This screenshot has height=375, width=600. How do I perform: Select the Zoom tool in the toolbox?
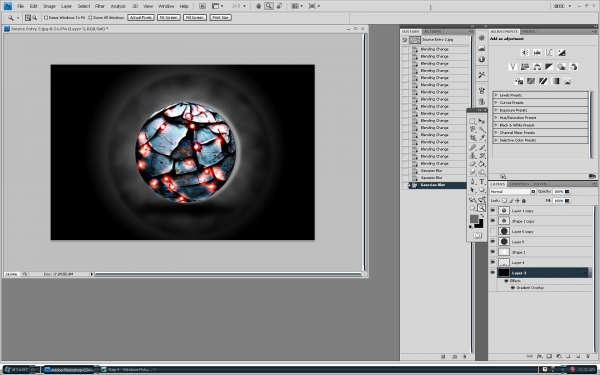(x=482, y=208)
